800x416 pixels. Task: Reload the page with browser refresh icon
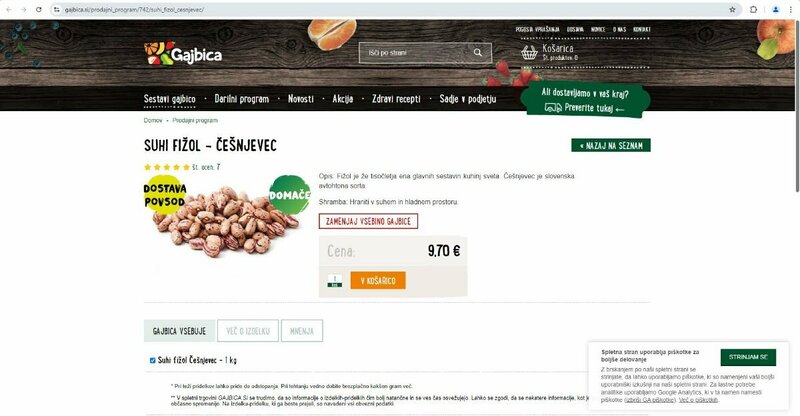point(39,9)
